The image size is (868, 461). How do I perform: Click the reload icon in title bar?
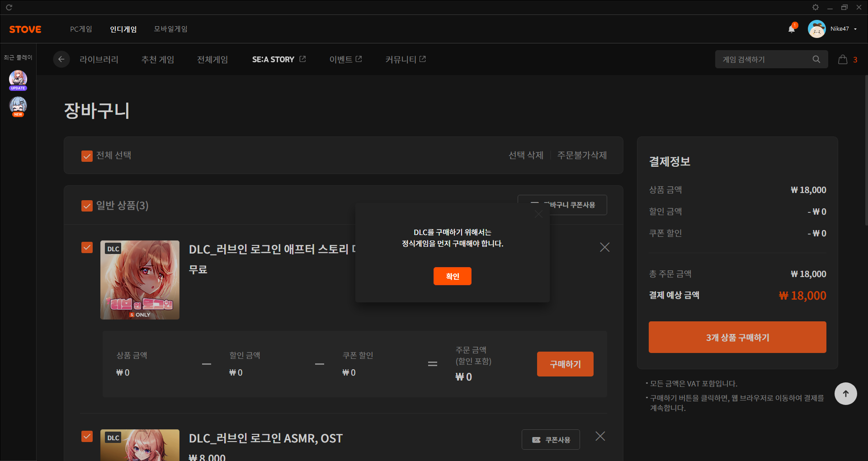(x=9, y=7)
